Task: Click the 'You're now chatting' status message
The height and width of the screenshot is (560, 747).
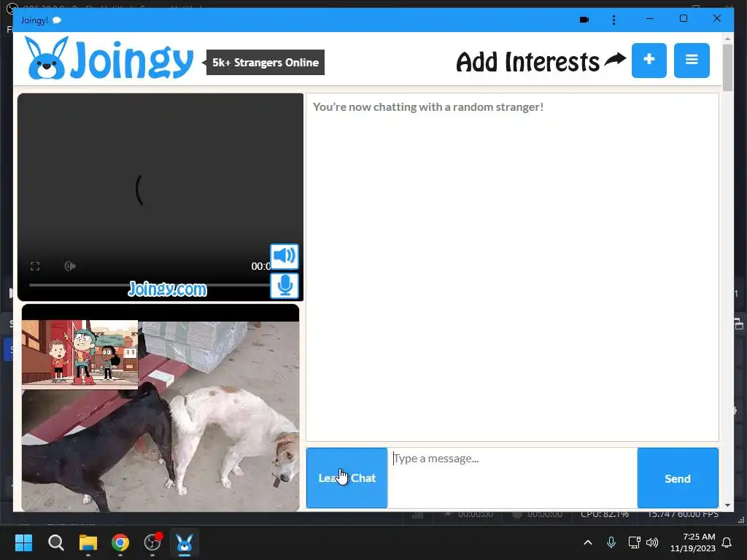Action: [427, 106]
